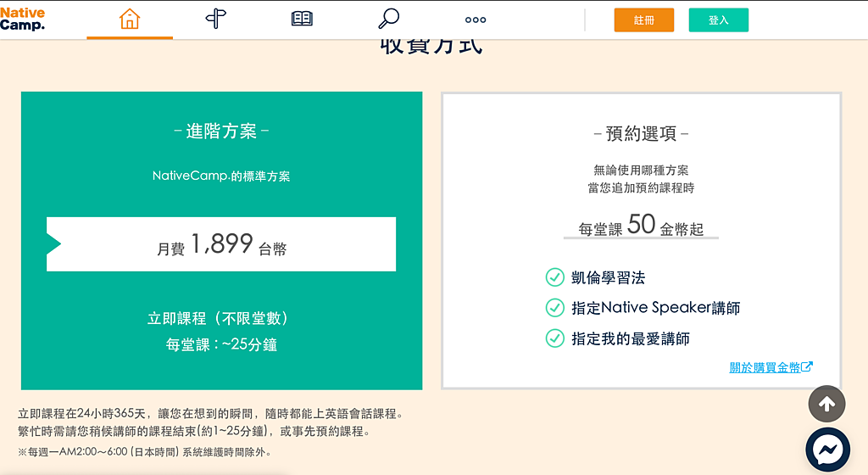Click the 立即課程（不限堂數）text
Viewport: 868px width, 475px height.
click(218, 318)
